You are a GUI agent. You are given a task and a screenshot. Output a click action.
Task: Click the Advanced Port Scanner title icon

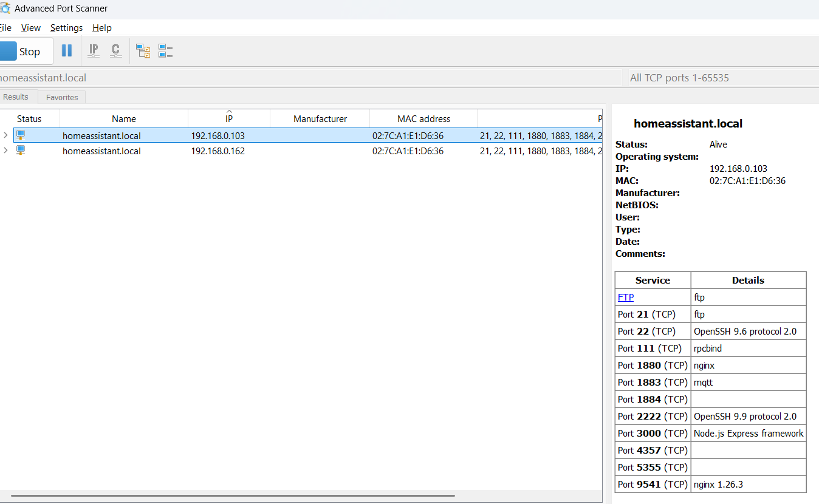[x=5, y=9]
